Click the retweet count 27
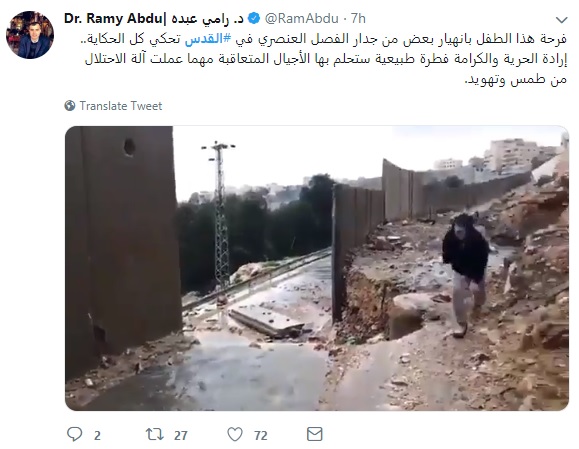The height and width of the screenshot is (449, 579). click(181, 435)
